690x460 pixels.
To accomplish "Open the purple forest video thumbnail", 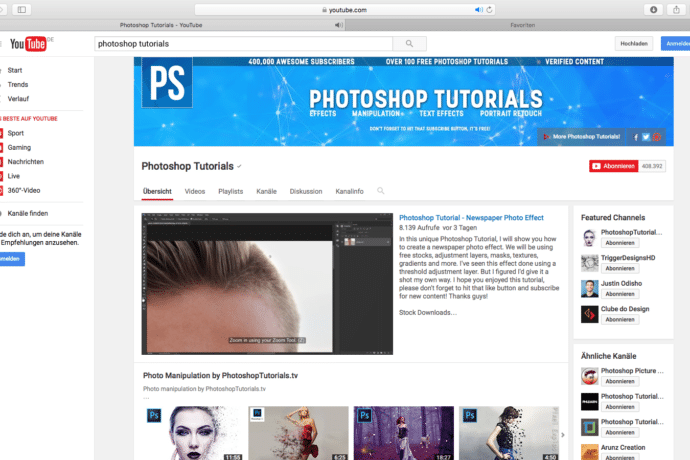I will point(404,433).
